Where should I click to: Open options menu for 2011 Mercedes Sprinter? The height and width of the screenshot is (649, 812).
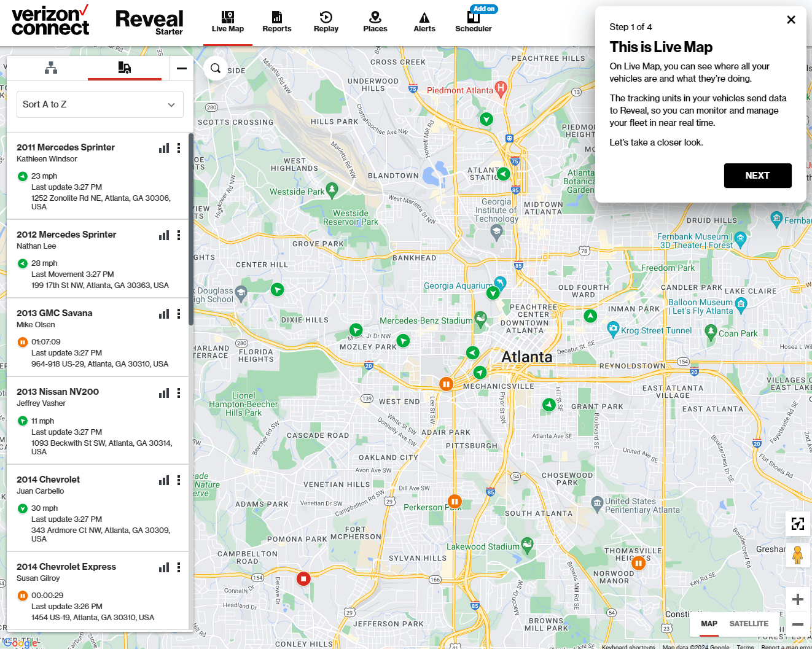coord(178,147)
